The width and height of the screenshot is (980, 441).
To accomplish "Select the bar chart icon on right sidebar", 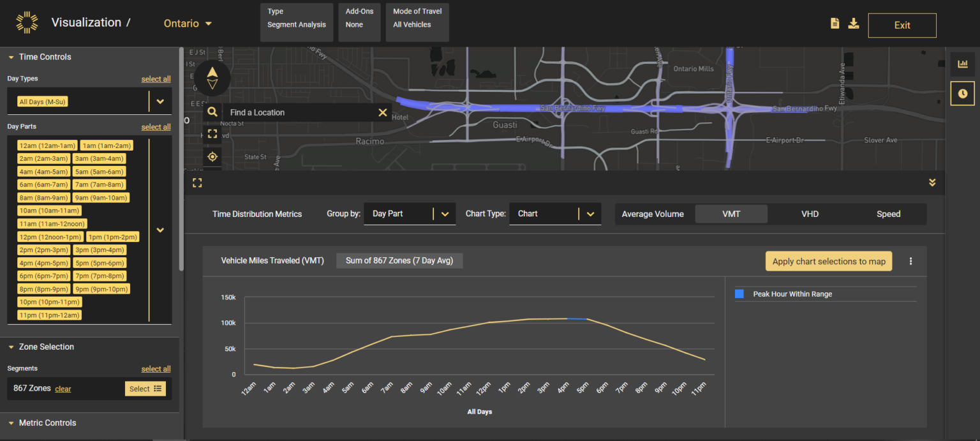I will click(962, 64).
